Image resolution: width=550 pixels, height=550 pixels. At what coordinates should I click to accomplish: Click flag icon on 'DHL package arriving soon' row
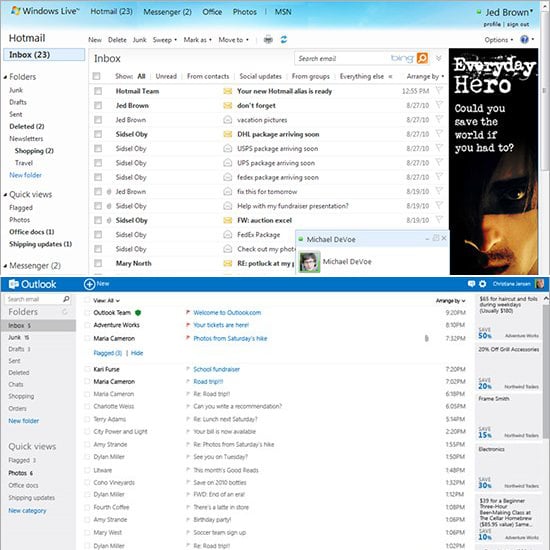[439, 134]
